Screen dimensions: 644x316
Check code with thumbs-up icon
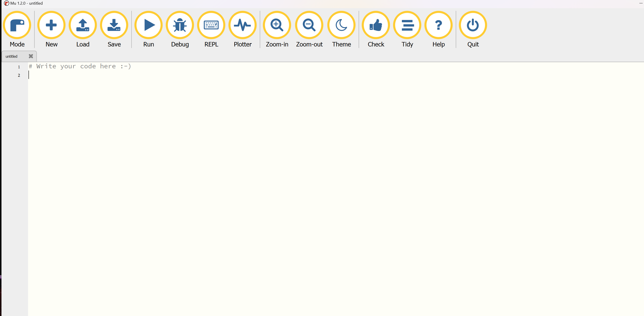click(376, 25)
